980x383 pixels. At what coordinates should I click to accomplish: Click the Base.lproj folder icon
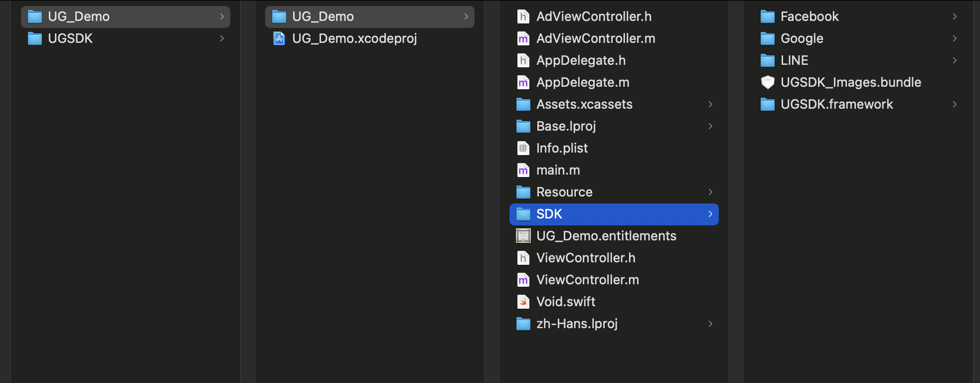(523, 127)
